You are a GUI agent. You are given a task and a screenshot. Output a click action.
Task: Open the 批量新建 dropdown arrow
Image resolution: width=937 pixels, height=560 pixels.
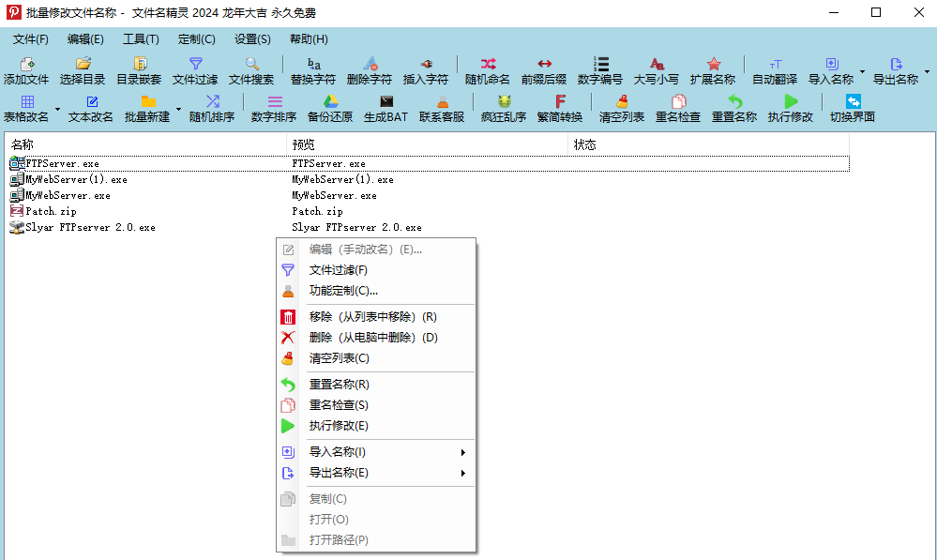point(178,109)
